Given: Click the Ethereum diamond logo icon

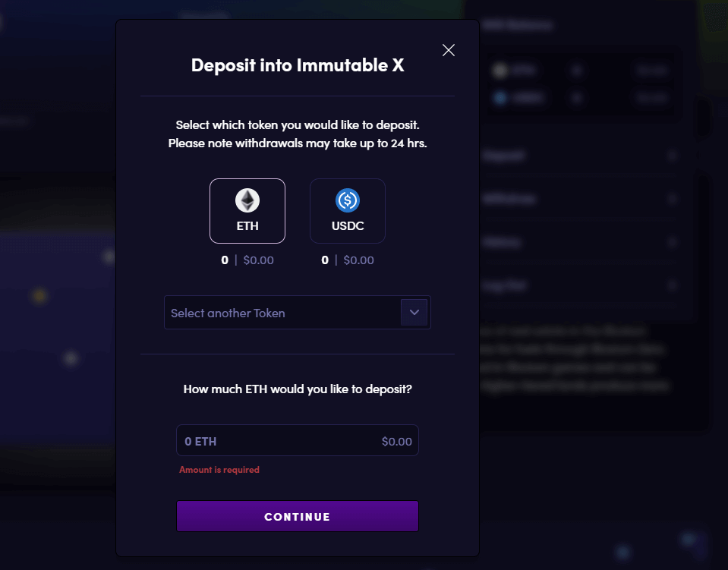Looking at the screenshot, I should (247, 200).
